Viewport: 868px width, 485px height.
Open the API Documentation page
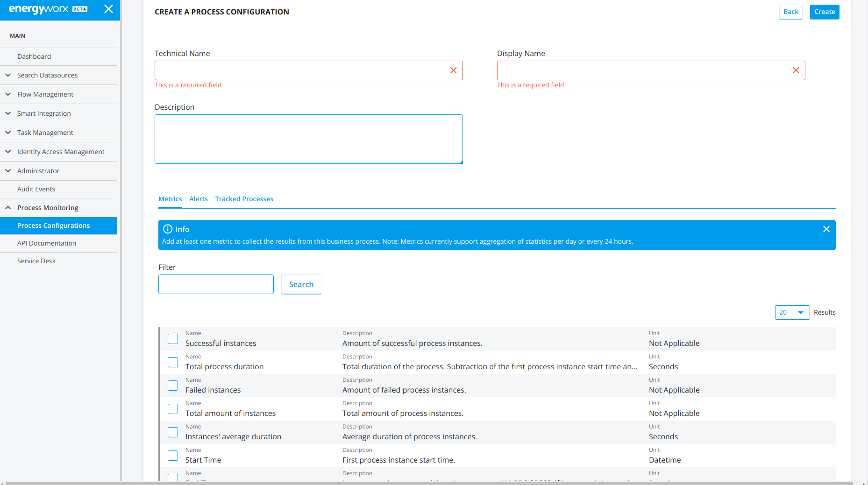pyautogui.click(x=47, y=243)
